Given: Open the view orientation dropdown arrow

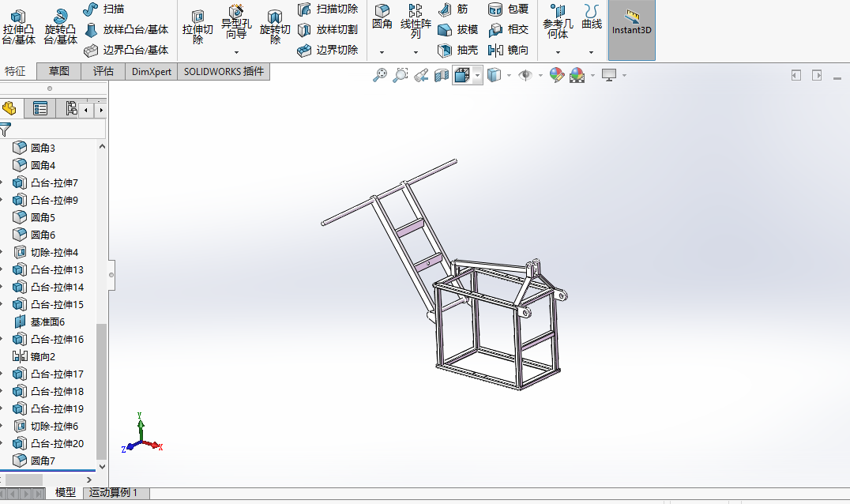Looking at the screenshot, I should pos(477,75).
